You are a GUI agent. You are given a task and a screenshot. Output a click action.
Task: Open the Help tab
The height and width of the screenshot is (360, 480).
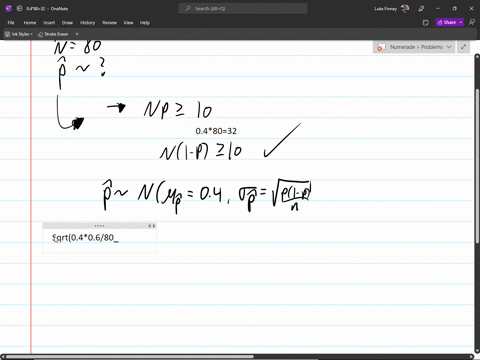(145, 23)
